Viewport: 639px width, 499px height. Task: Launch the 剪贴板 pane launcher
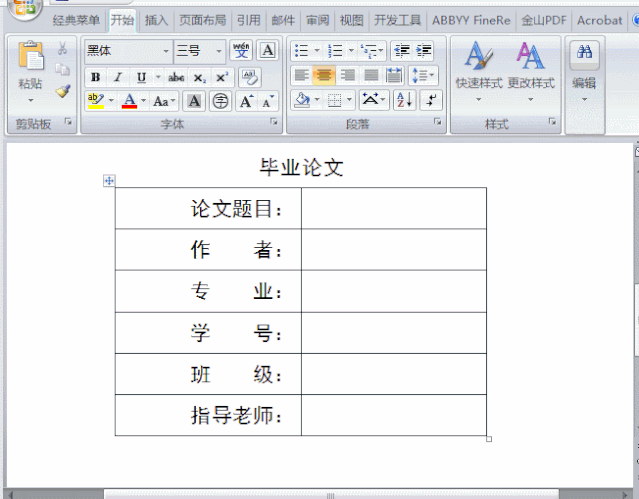68,122
